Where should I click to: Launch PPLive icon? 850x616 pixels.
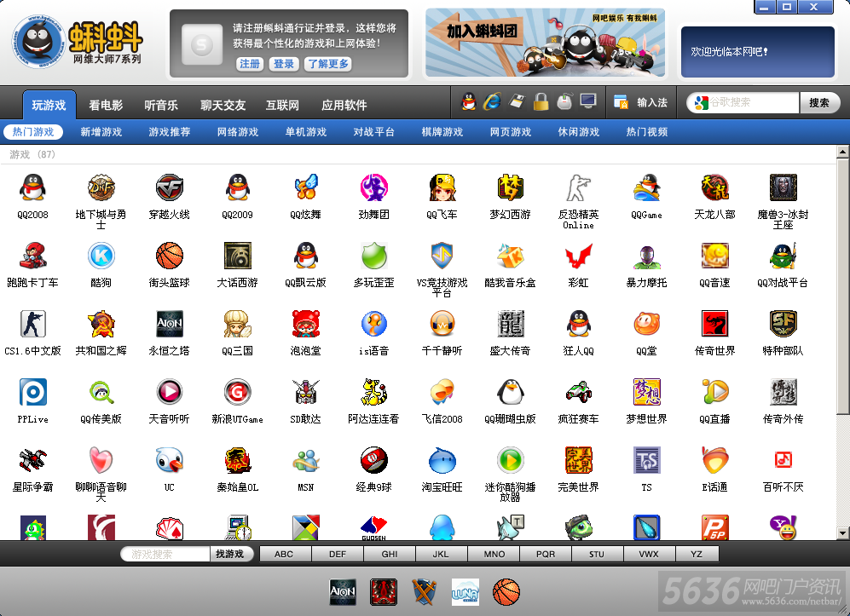32,392
